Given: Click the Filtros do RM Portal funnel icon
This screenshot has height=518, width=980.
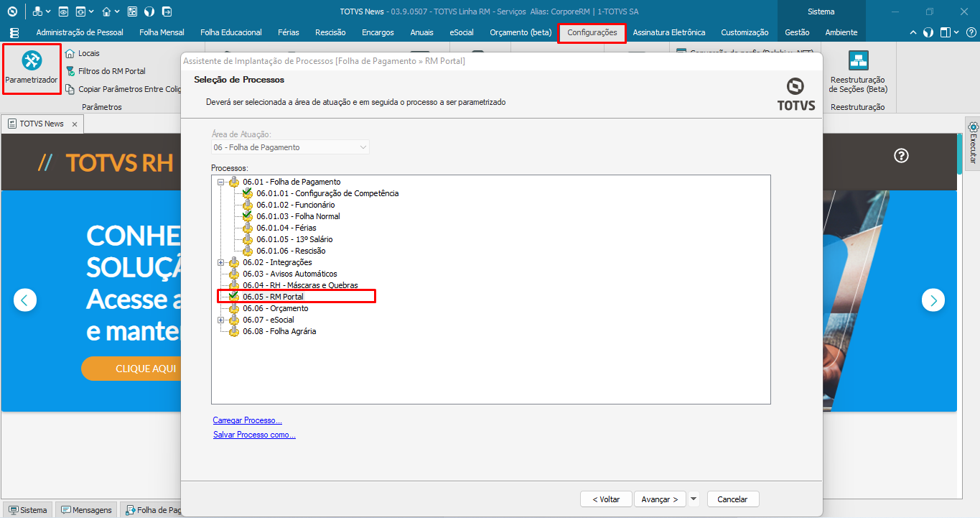Looking at the screenshot, I should 70,71.
